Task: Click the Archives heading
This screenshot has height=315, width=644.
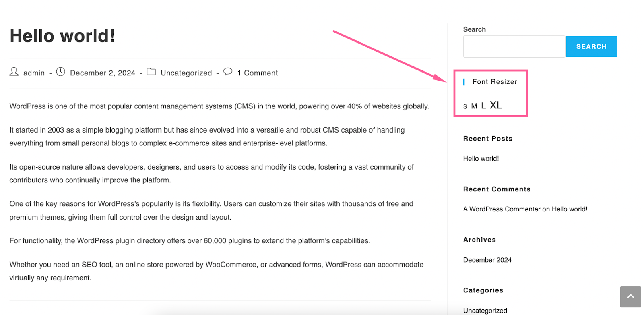Action: (479, 240)
